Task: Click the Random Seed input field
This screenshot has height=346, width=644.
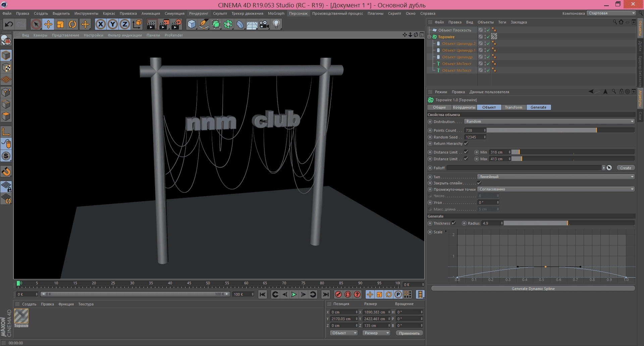Action: [473, 137]
